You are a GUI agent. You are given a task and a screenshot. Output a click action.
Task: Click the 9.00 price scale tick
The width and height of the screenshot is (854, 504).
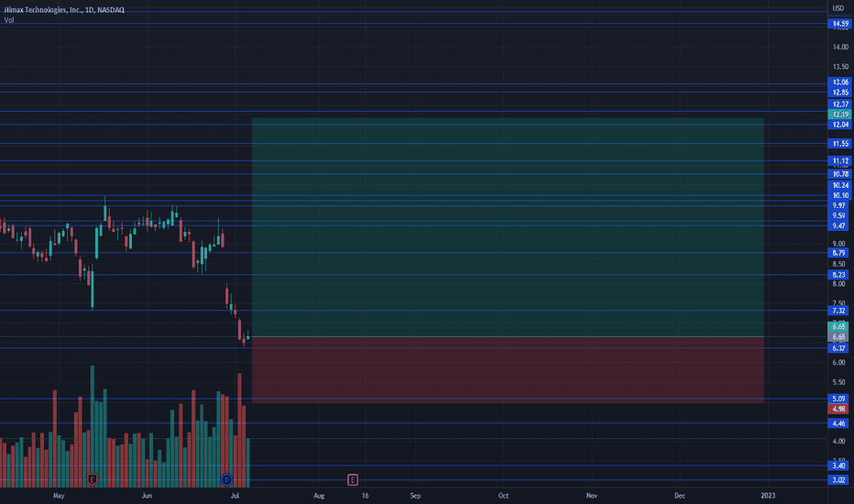[x=839, y=244]
